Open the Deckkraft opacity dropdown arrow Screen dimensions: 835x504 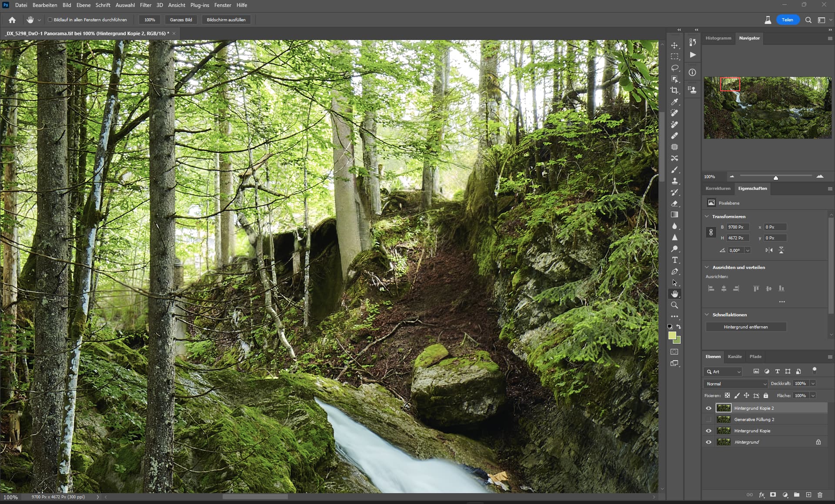tap(813, 384)
